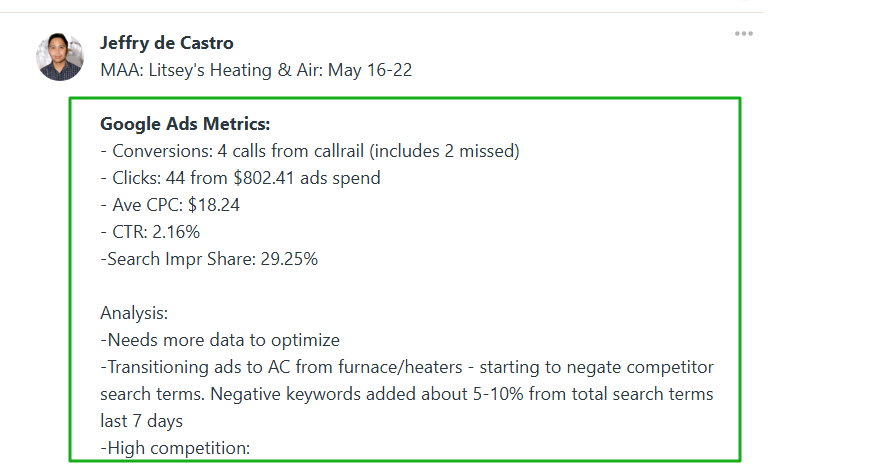The image size is (884, 472).
Task: Open the three-dot more options menu
Action: (743, 34)
